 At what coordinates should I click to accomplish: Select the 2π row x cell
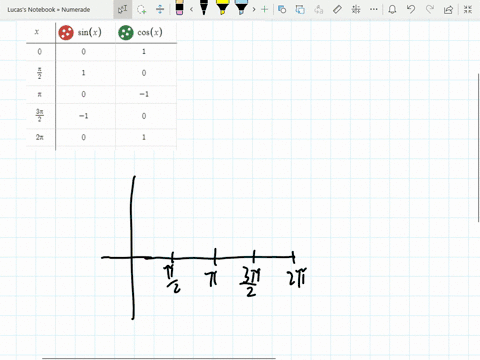pyautogui.click(x=40, y=137)
